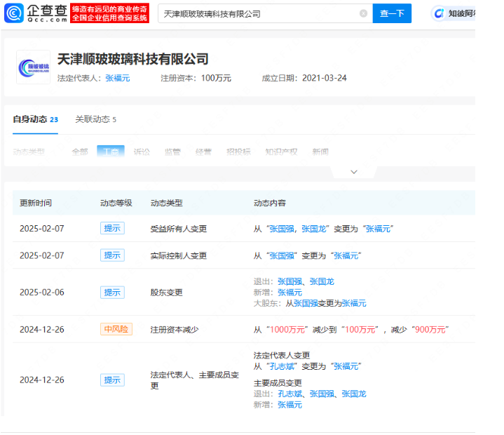Click the search input with company name
This screenshot has height=435, width=504.
(259, 13)
